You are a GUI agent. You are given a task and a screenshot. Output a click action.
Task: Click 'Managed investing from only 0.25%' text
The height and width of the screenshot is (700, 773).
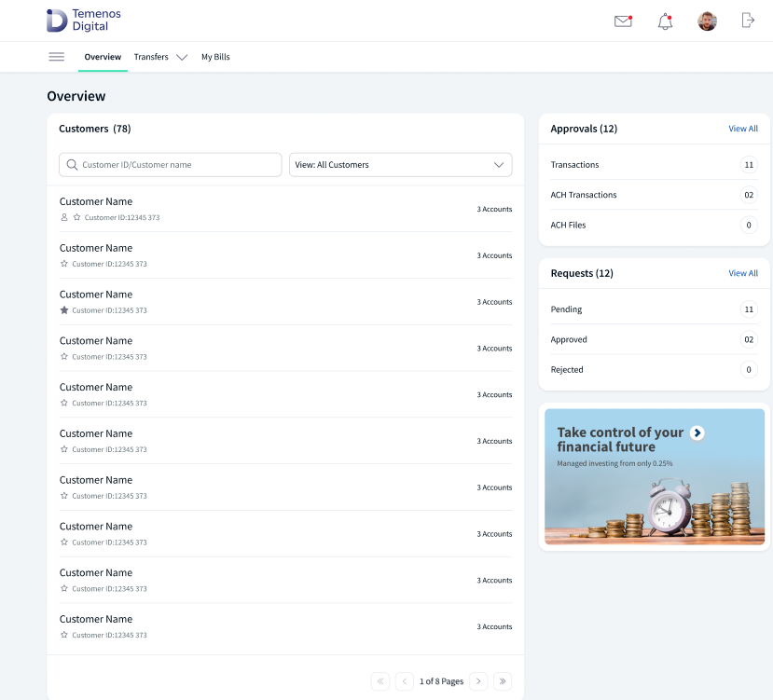click(x=614, y=463)
